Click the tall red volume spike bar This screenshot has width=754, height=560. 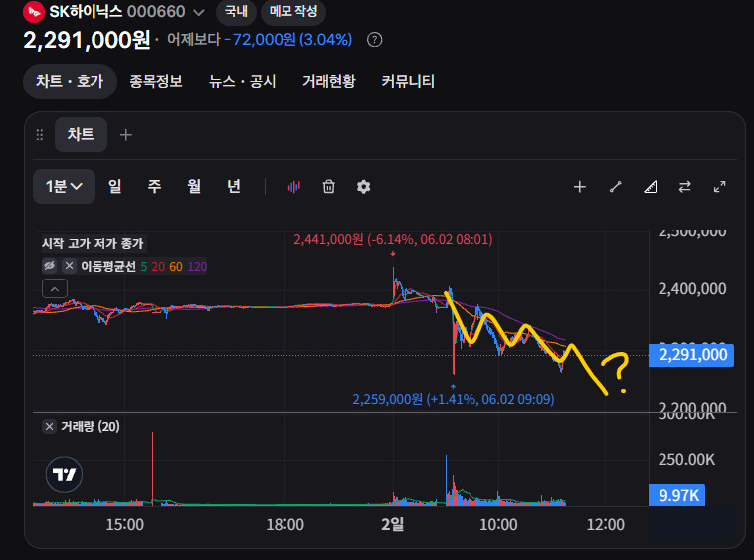[x=153, y=468]
